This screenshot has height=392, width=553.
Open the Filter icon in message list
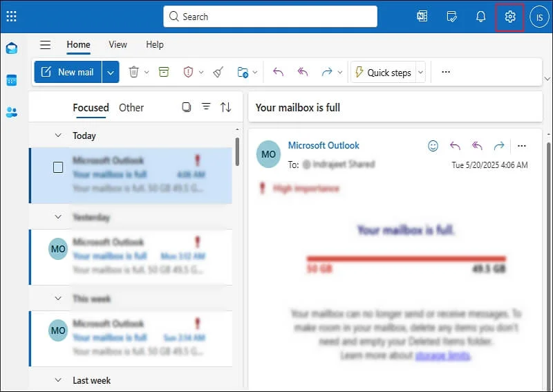click(x=206, y=106)
